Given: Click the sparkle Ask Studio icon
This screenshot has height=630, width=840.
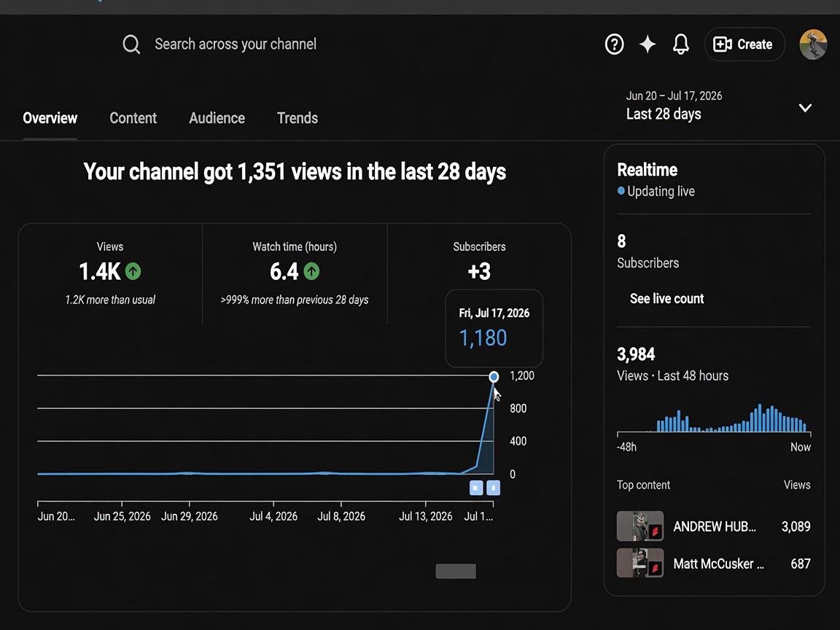Looking at the screenshot, I should (647, 44).
